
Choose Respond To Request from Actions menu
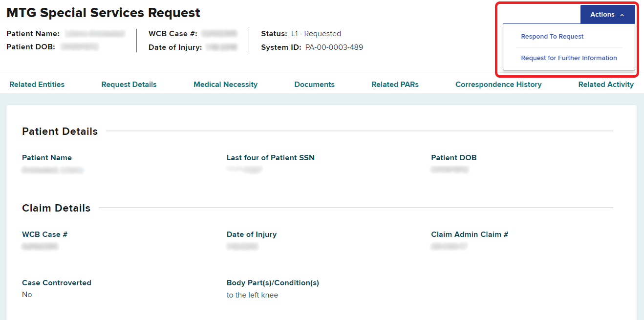point(552,37)
